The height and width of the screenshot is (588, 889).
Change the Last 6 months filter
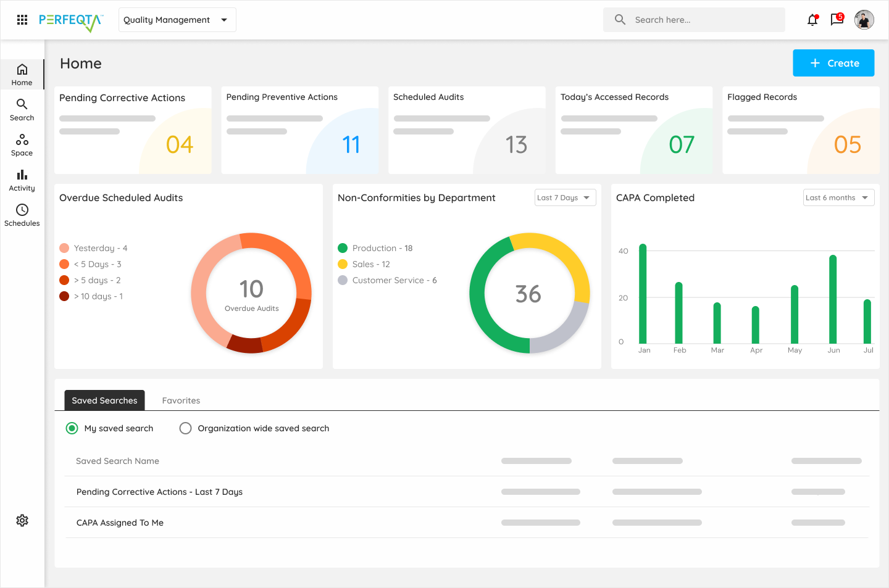[x=838, y=197]
